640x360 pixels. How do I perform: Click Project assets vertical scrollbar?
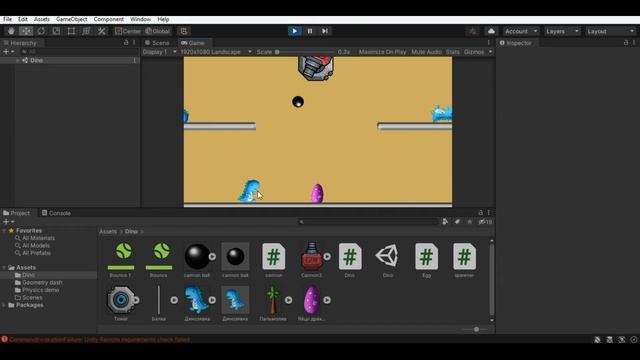491,280
